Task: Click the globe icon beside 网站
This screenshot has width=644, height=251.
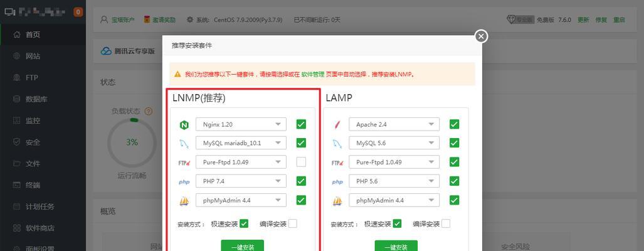Action: point(16,56)
